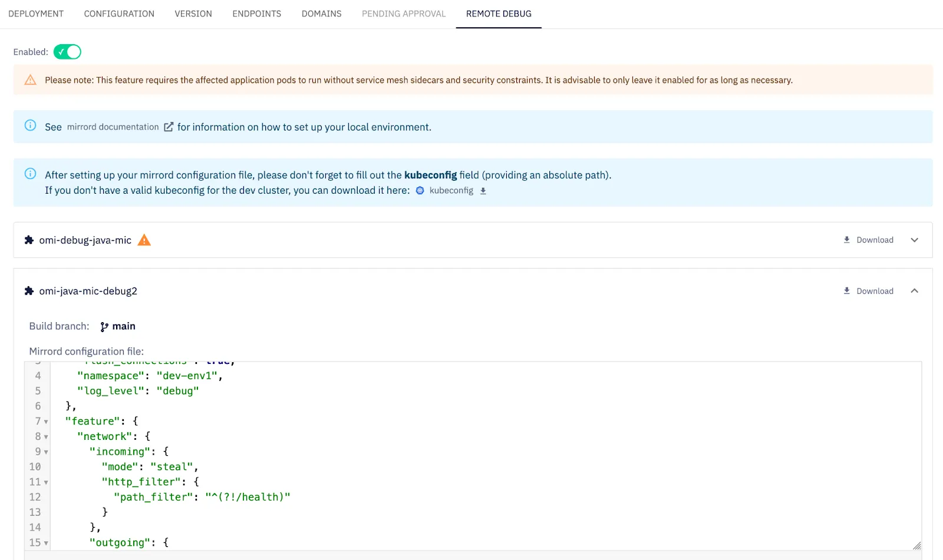Fold the "feature" block at line 7
The image size is (943, 560).
click(46, 422)
